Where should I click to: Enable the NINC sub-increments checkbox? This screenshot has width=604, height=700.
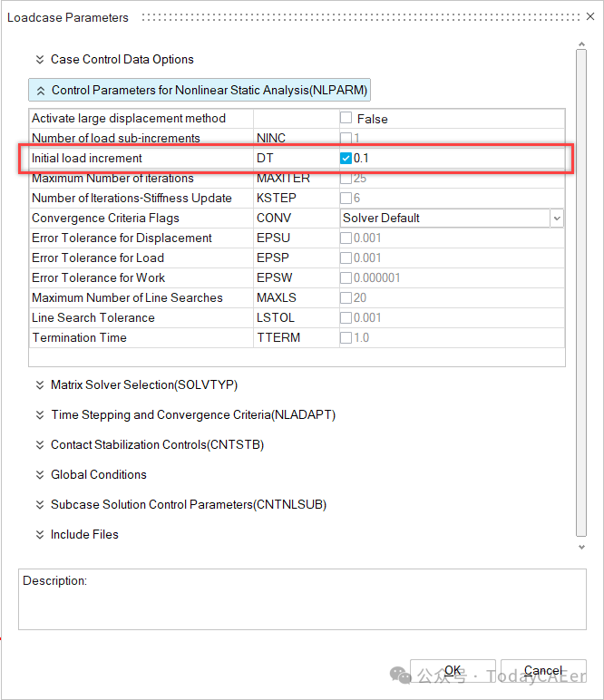pos(346,138)
